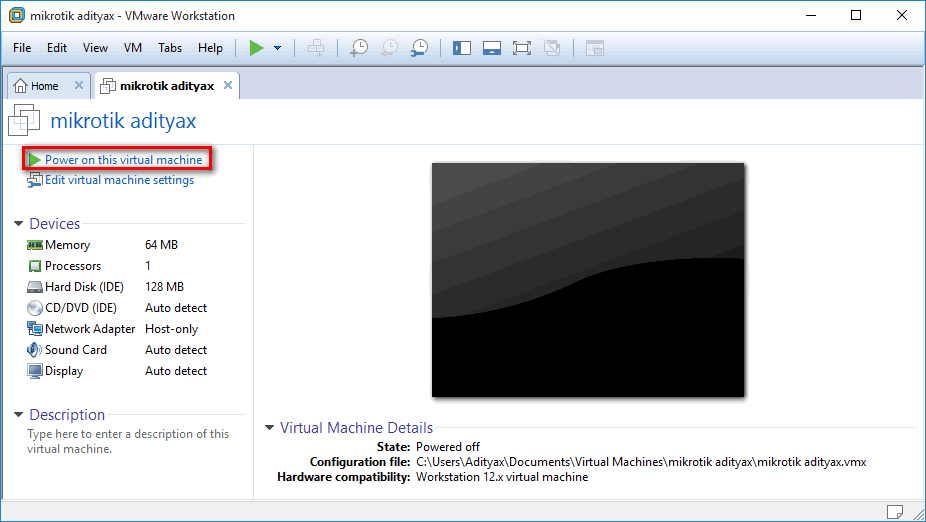Open the View menu
The height and width of the screenshot is (522, 926).
click(95, 48)
